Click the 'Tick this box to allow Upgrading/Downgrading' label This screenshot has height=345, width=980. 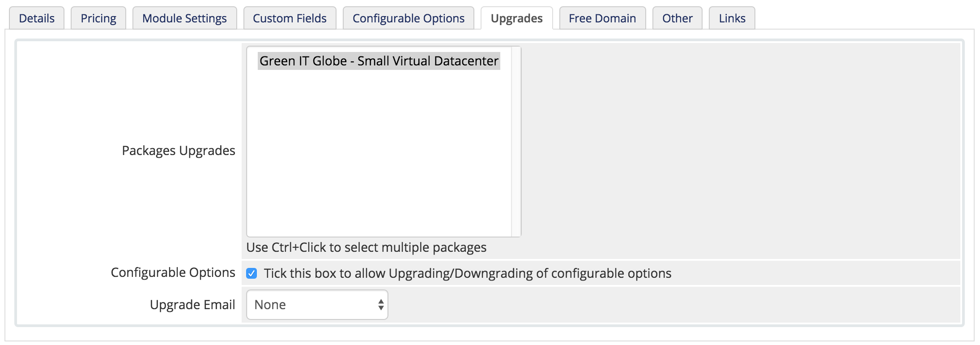467,273
